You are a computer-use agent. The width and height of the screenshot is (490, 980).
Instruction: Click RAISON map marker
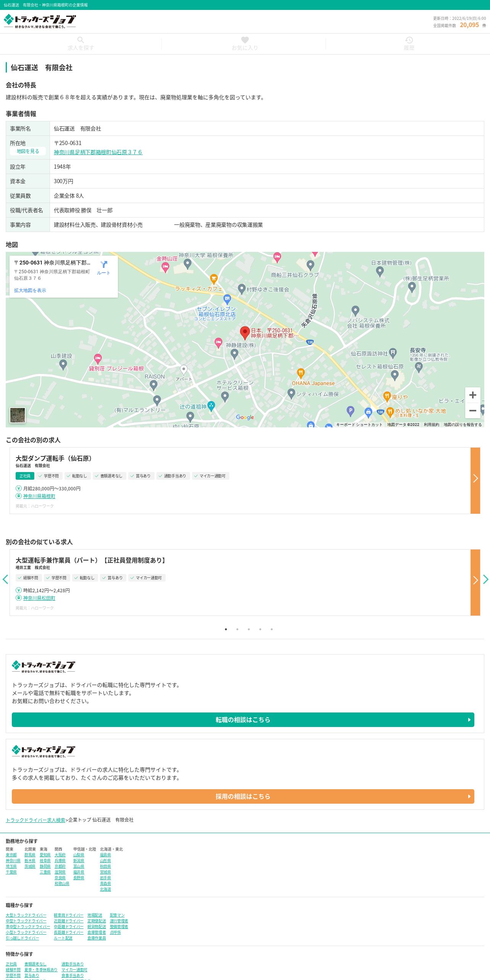(x=153, y=385)
